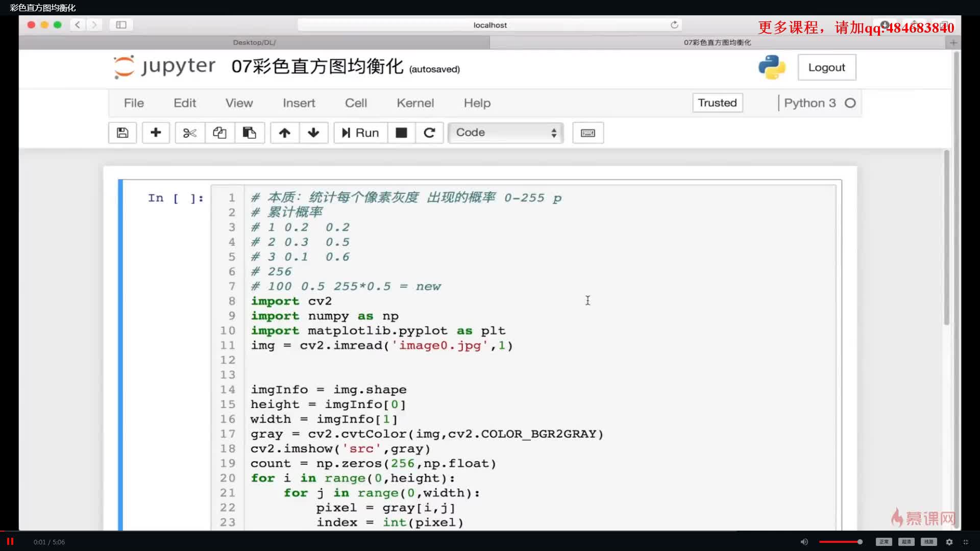Open video player settings gear
Image resolution: width=980 pixels, height=551 pixels.
tap(949, 542)
